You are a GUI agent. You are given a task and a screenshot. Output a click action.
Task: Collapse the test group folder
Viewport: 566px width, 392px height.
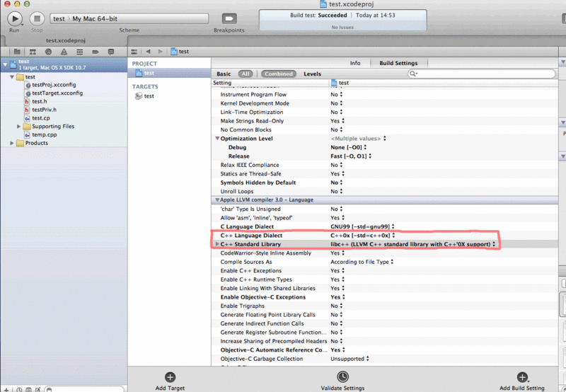click(12, 77)
